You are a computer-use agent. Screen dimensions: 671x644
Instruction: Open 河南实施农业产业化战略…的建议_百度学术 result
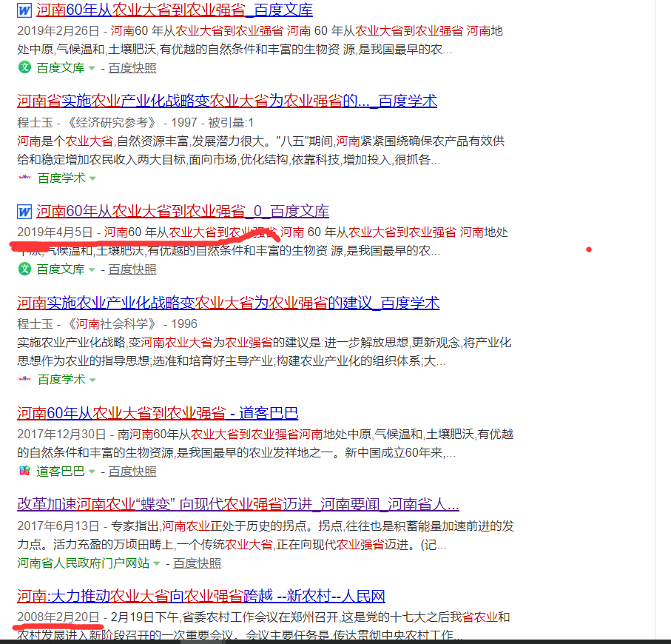tap(229, 303)
